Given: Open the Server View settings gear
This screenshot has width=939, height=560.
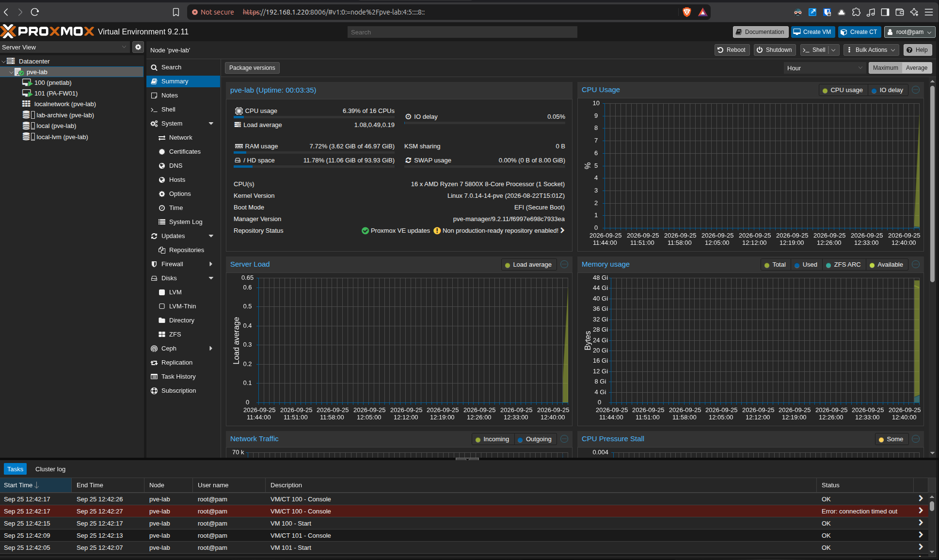Looking at the screenshot, I should click(x=138, y=47).
